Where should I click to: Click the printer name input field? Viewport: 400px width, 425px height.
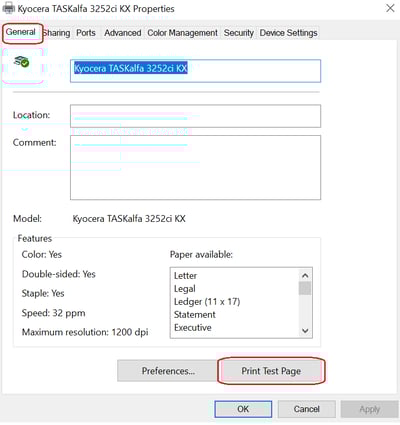195,71
